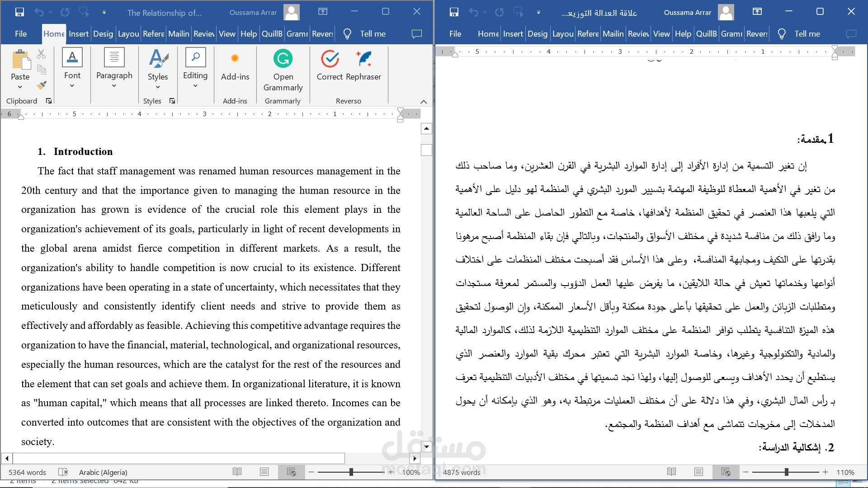Click 5364 words count in status bar
The width and height of the screenshot is (868, 488).
click(27, 472)
